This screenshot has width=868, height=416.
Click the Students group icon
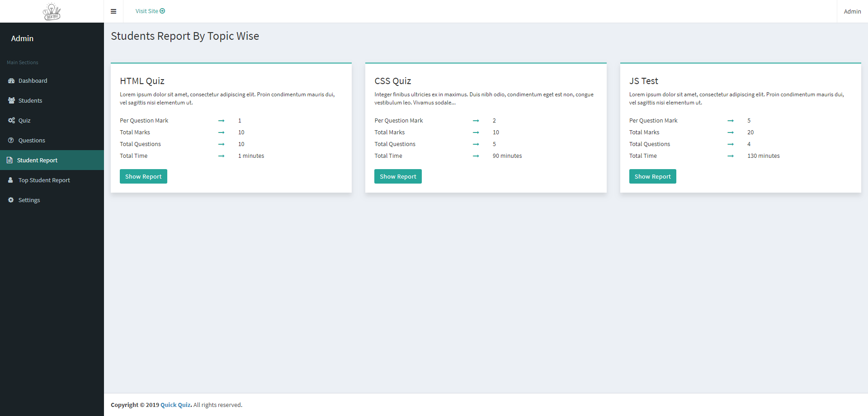[11, 101]
